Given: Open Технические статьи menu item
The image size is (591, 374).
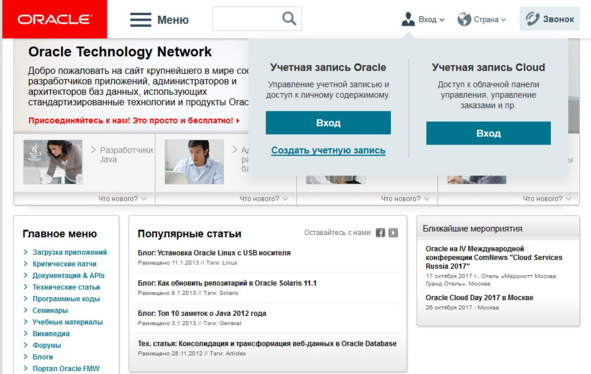Looking at the screenshot, I should pos(66,287).
